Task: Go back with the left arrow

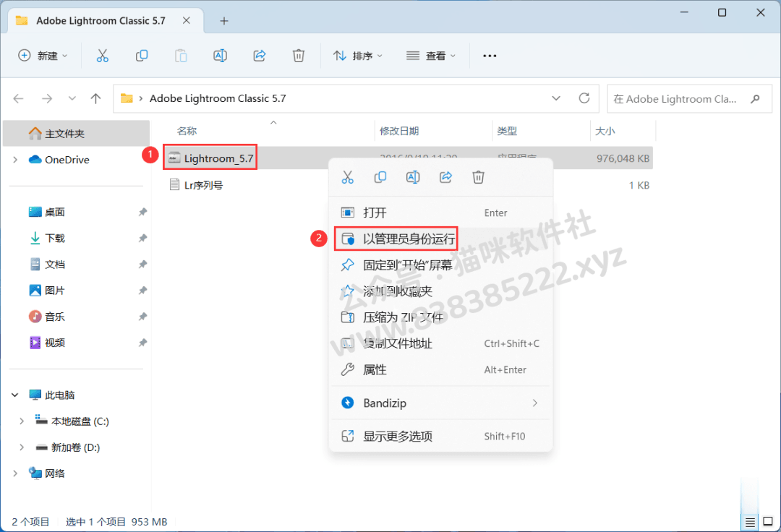Action: 18,98
